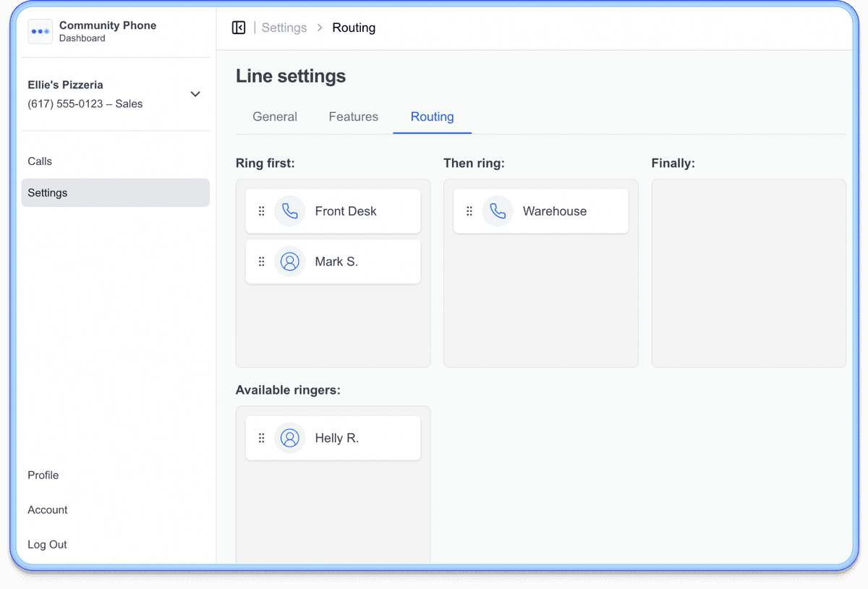This screenshot has width=868, height=589.
Task: Select the Routing tab
Action: click(x=432, y=116)
